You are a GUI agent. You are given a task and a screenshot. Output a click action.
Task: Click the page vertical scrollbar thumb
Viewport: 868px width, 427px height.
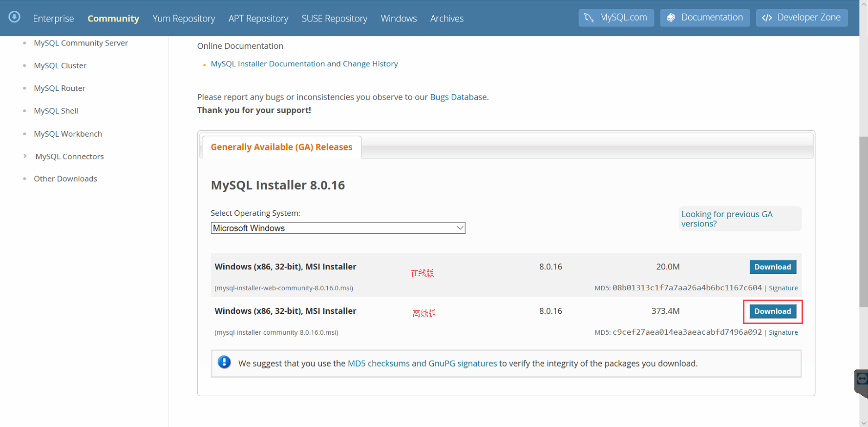[x=864, y=222]
